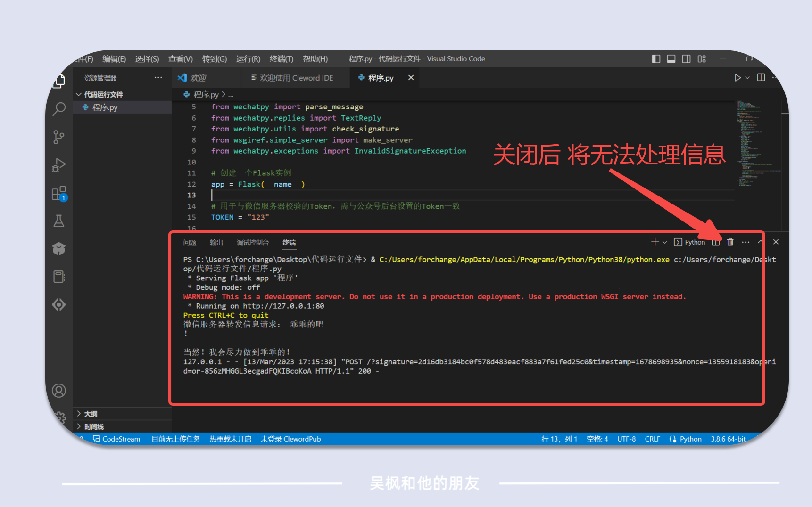Open the Extensions view with badge

pos(59,193)
